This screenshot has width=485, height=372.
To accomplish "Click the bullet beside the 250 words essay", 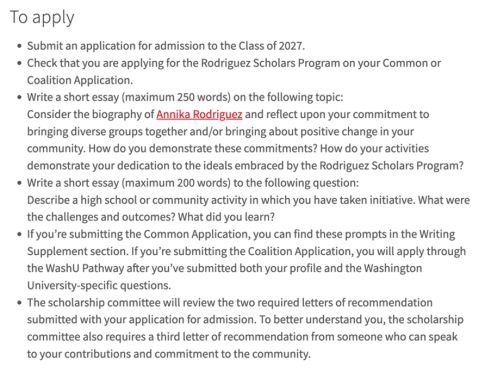I will coord(20,98).
